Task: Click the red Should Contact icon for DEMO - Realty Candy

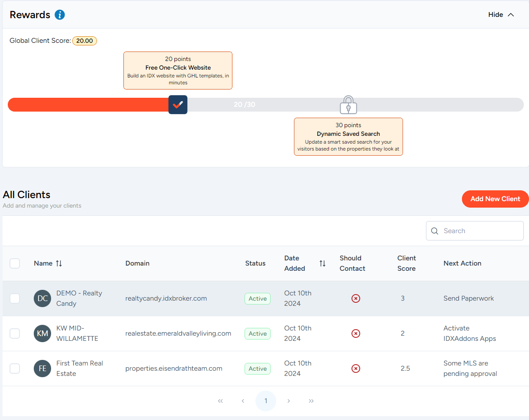Action: [x=355, y=298]
